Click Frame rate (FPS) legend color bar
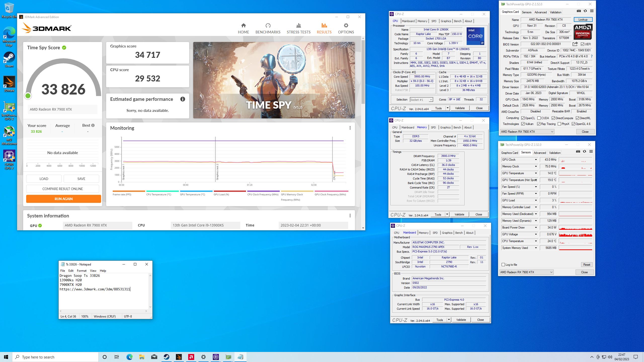 (x=129, y=191)
